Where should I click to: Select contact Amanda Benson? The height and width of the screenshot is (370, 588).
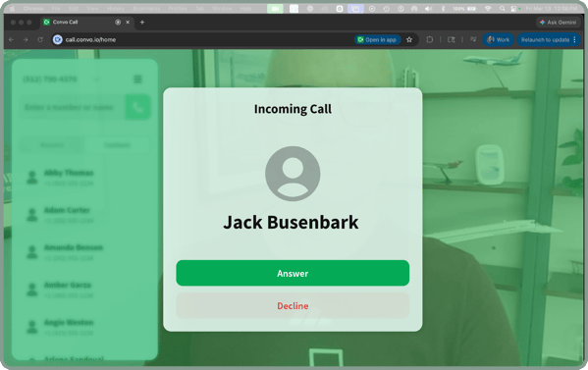(x=84, y=252)
